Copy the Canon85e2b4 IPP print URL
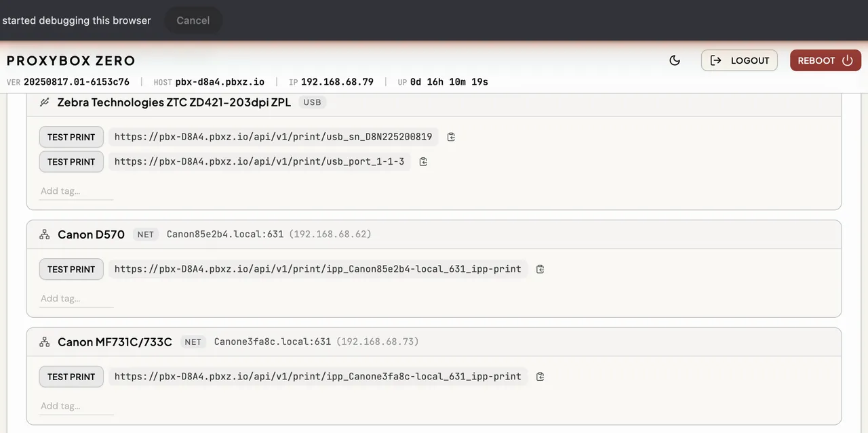Image resolution: width=868 pixels, height=433 pixels. 540,269
